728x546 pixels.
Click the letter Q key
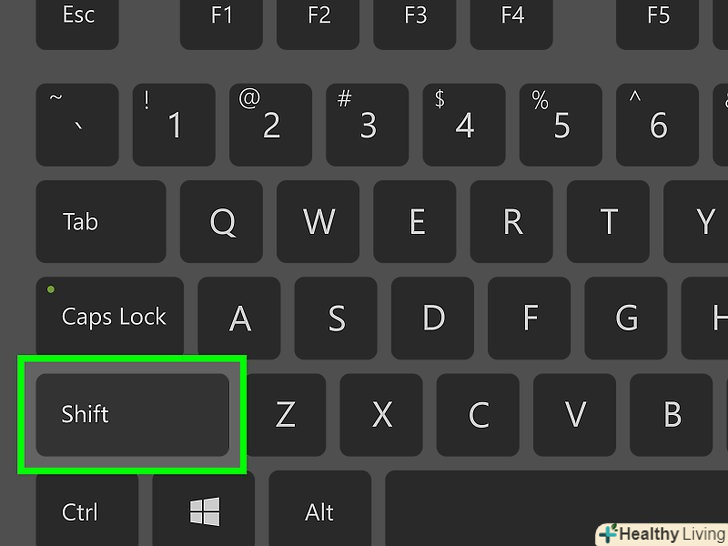(221, 221)
